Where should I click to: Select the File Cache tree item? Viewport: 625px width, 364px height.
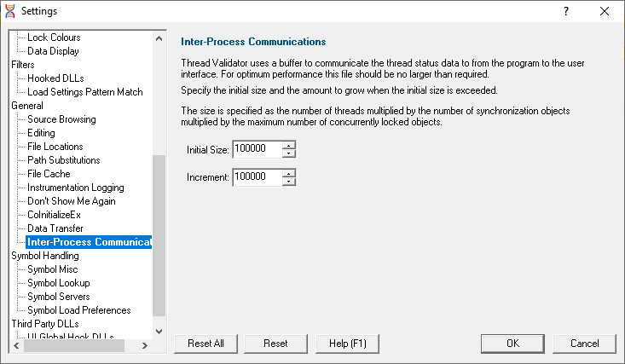click(49, 174)
